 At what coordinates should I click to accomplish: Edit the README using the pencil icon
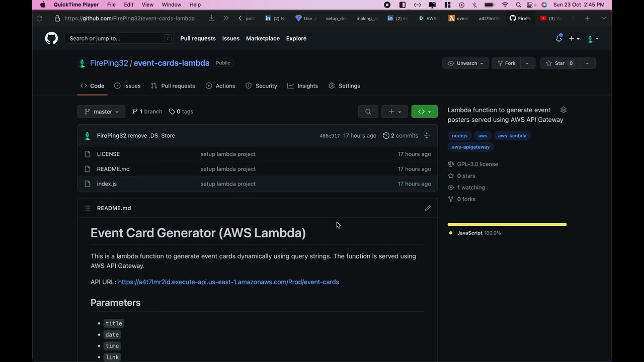(428, 208)
